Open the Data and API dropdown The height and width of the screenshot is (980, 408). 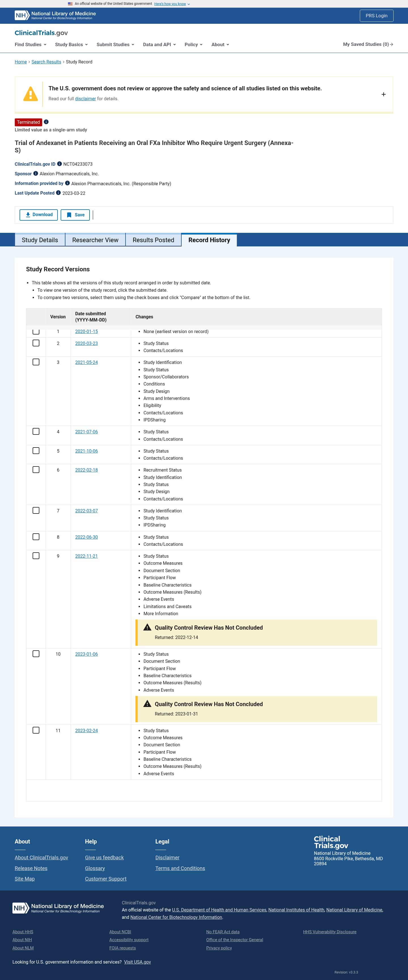coord(159,44)
